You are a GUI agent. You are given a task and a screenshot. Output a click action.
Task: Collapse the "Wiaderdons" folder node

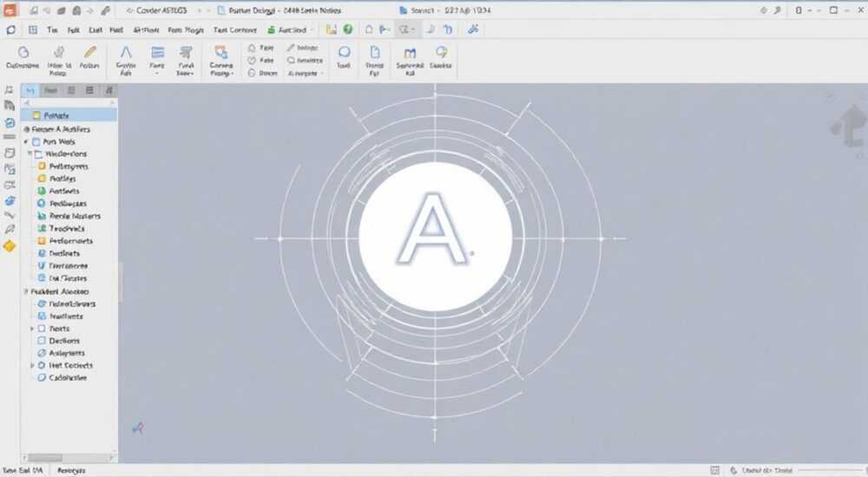pos(30,154)
